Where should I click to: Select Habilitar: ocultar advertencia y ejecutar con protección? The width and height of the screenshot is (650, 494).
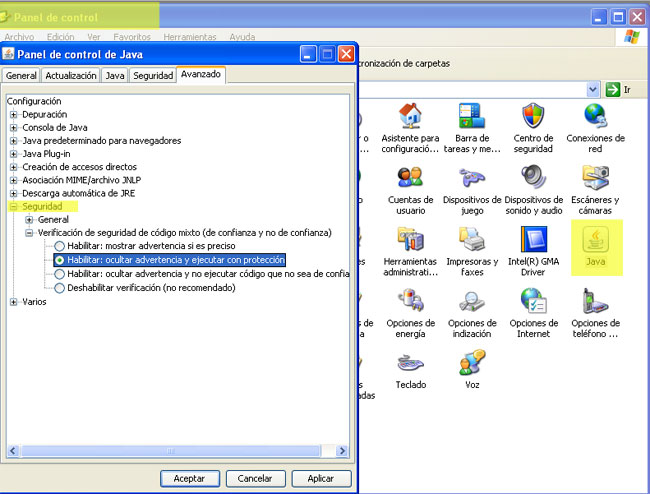click(60, 260)
